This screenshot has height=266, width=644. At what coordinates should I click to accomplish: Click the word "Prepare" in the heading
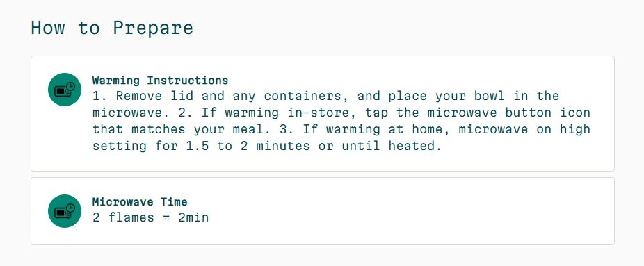[153, 28]
